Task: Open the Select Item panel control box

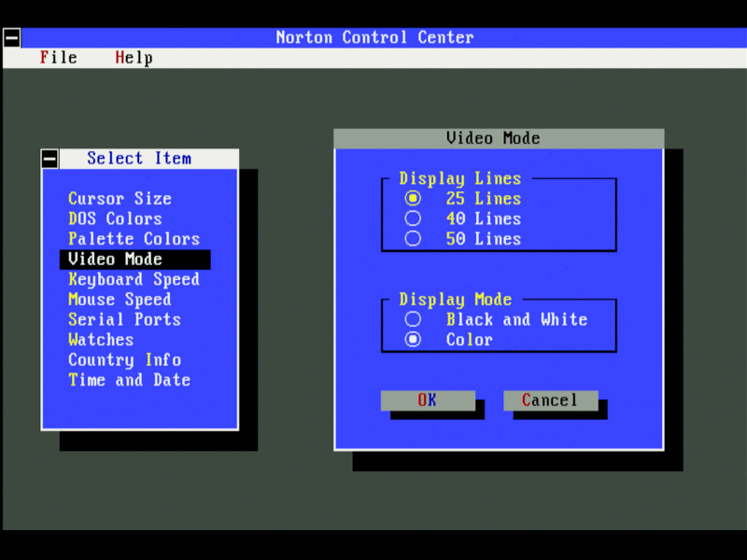Action: tap(49, 159)
